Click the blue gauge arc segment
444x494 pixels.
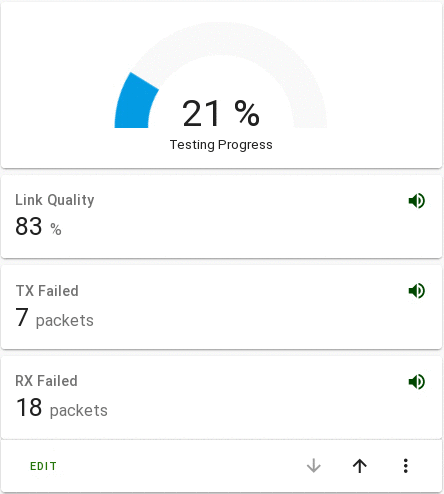(x=135, y=102)
